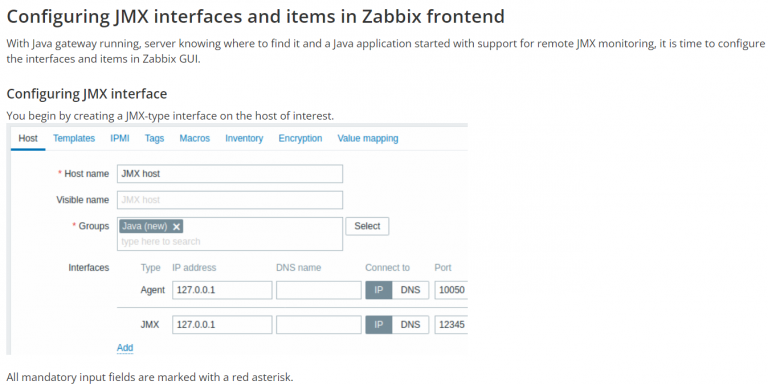This screenshot has height=385, width=768.
Task: Open the Macros tab
Action: (x=194, y=139)
